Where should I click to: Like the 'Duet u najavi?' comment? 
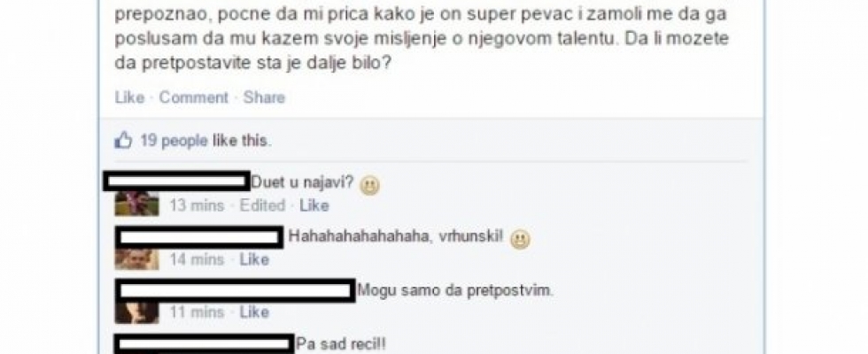pos(314,205)
